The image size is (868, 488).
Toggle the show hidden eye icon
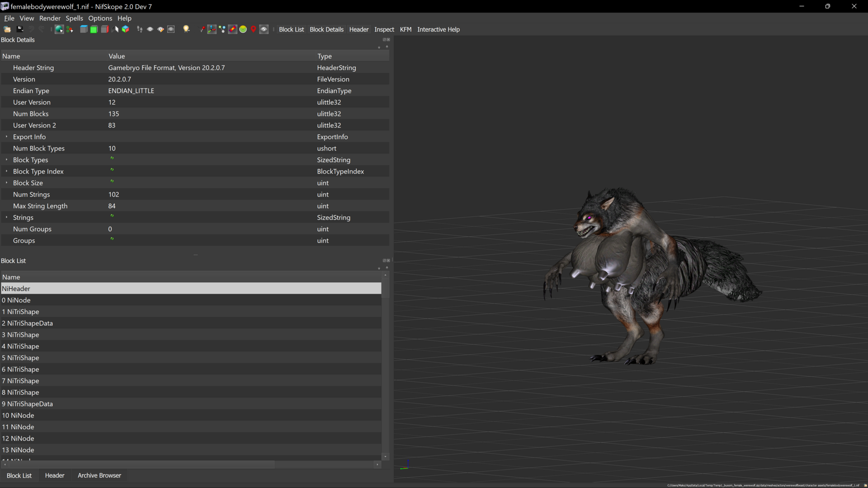click(264, 29)
